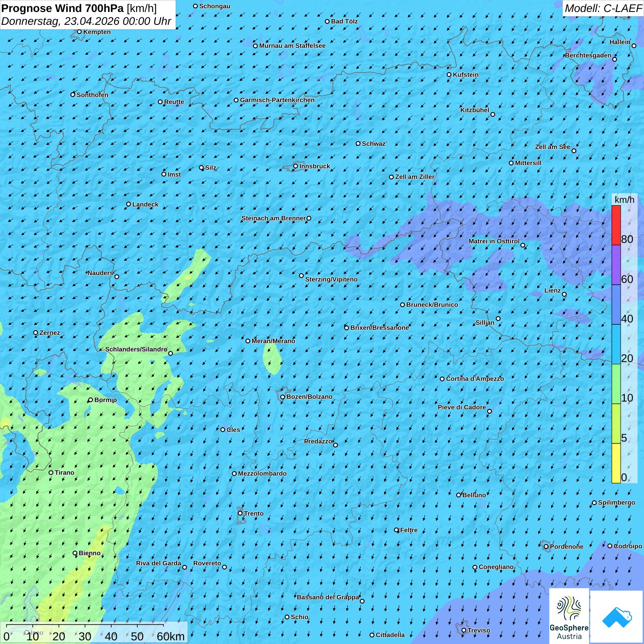Click the '60km' scale bar label
This screenshot has height=644, width=644.
(171, 636)
